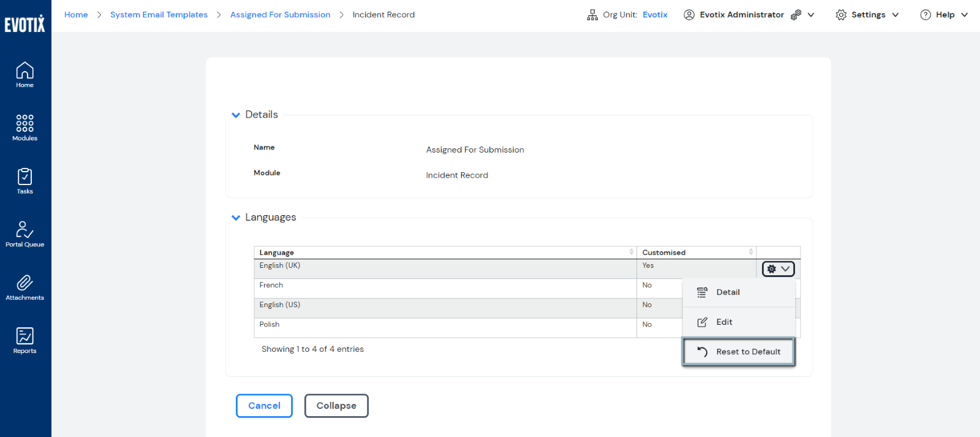This screenshot has height=437, width=980.
Task: Click the Org Unit hierarchy icon
Action: tap(592, 15)
